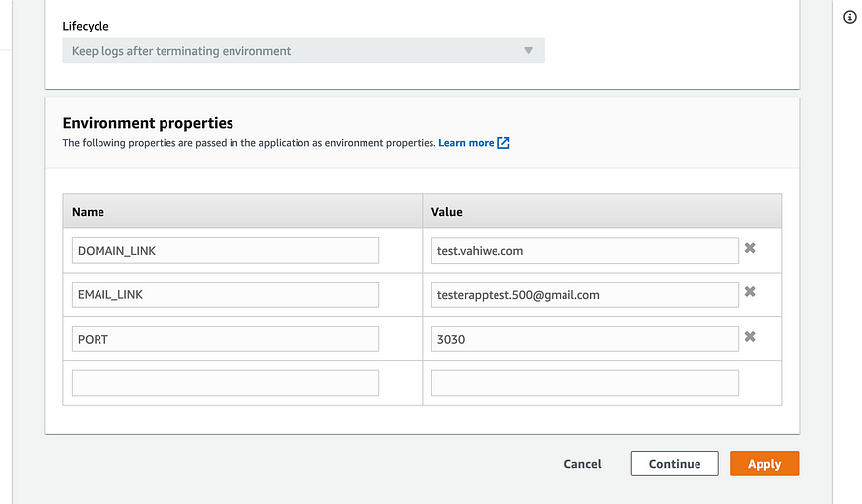The width and height of the screenshot is (862, 504).
Task: Click the Lifecycle dropdown arrow
Action: click(x=528, y=50)
